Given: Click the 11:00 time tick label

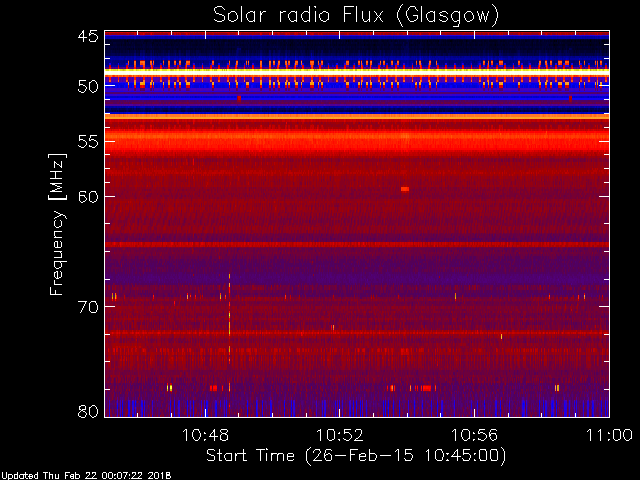Looking at the screenshot, I should tap(609, 435).
